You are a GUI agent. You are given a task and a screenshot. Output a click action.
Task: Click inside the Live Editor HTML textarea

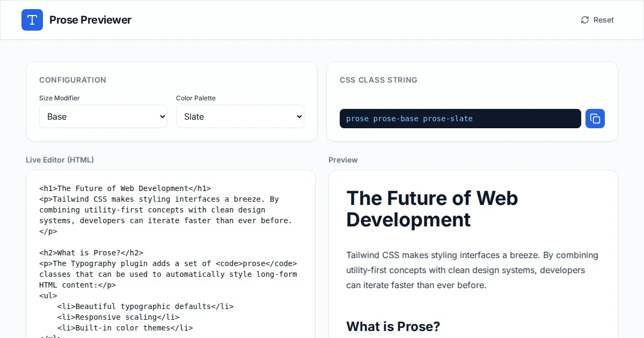[x=171, y=284]
